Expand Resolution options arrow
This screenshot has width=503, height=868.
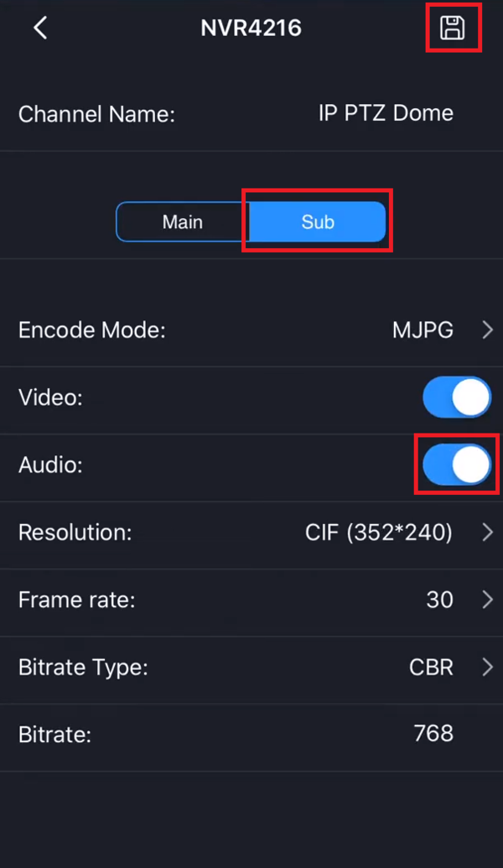[488, 533]
